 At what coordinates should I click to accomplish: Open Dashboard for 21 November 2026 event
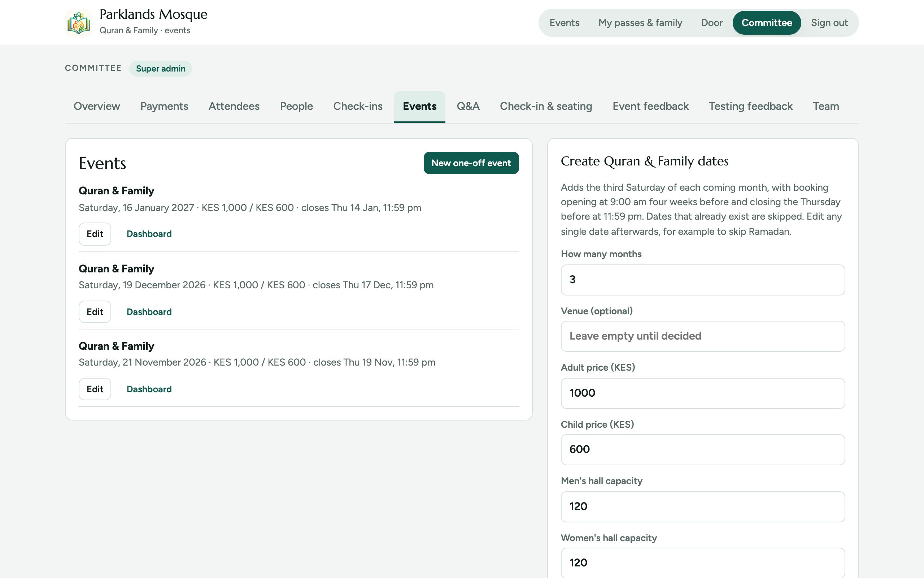(149, 389)
